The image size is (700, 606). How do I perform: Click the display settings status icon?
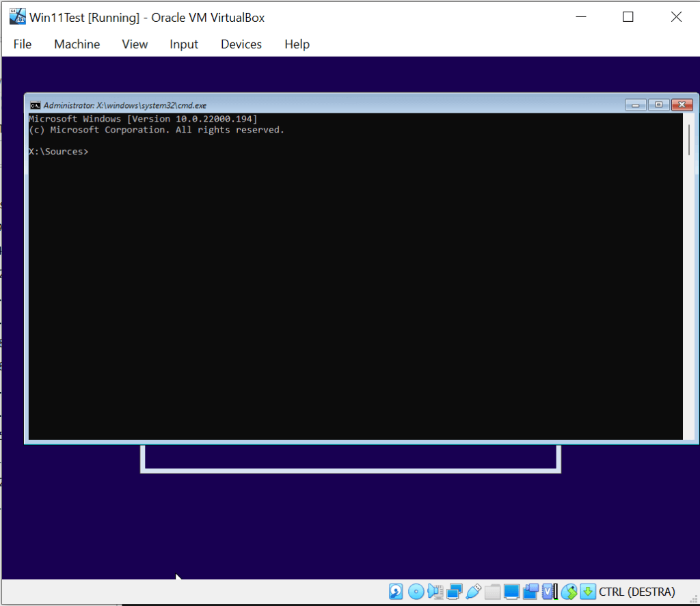(511, 592)
